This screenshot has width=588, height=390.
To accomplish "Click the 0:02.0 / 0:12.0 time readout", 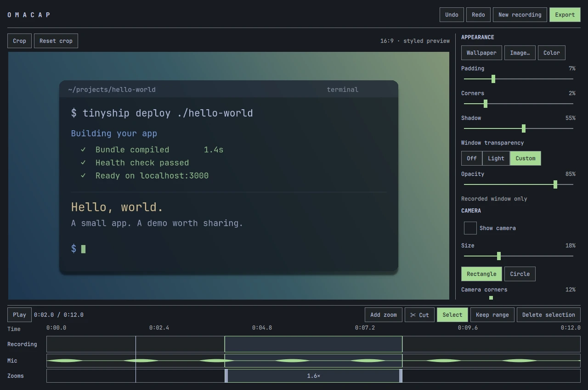I will click(x=59, y=315).
